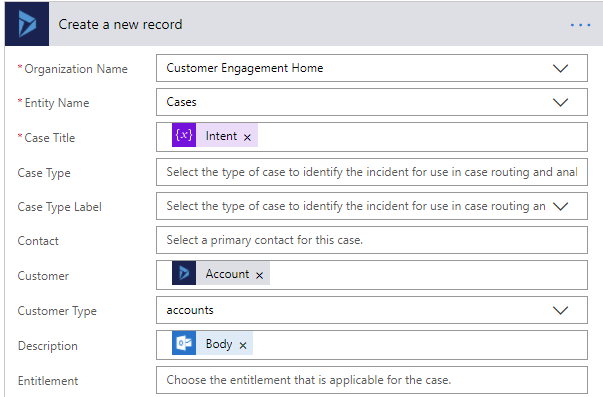Remove the Body token from Description
Screen dimensions: 603x397
tap(243, 345)
